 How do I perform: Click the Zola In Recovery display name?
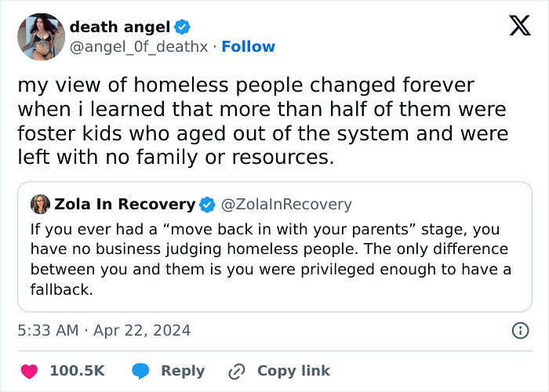[x=124, y=205]
